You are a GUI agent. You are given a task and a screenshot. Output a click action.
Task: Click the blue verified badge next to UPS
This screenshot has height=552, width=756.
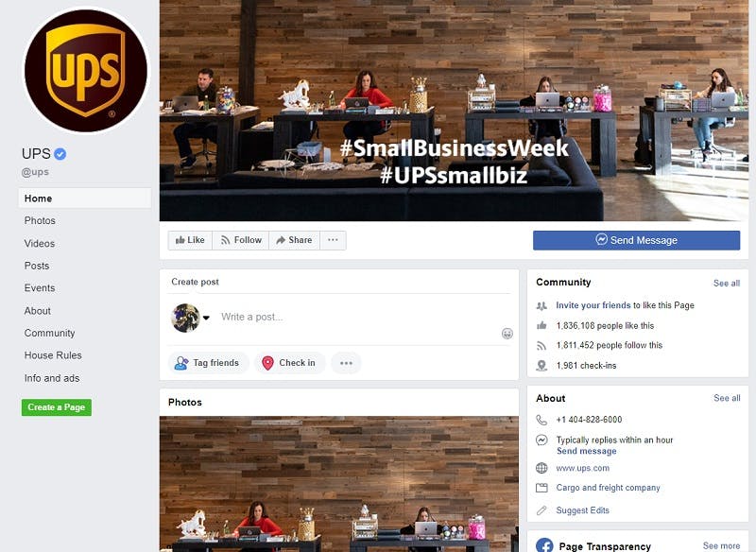pos(60,154)
